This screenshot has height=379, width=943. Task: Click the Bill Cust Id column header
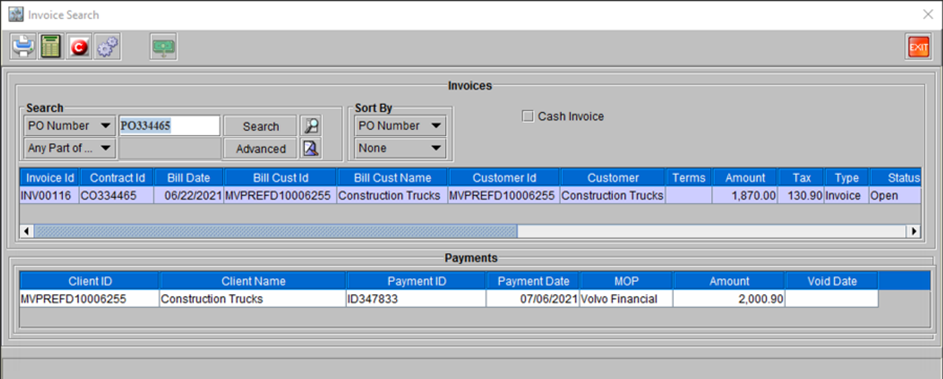click(280, 178)
